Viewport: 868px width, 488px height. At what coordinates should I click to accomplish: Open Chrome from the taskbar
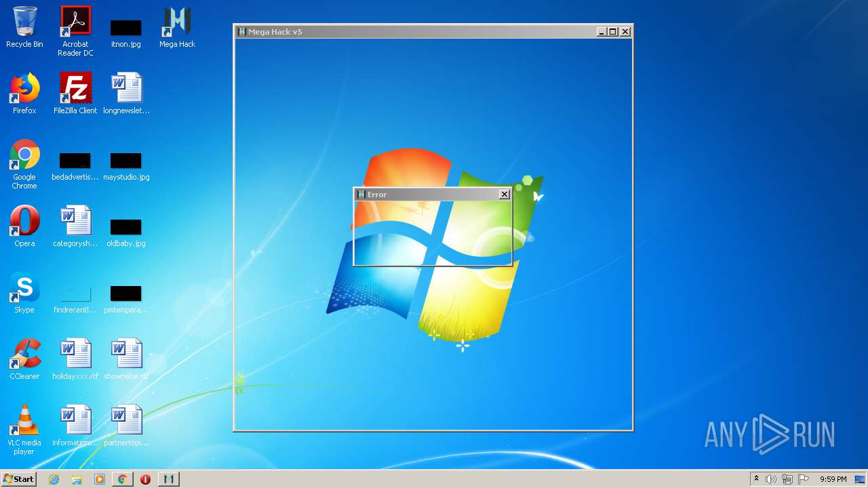(122, 479)
